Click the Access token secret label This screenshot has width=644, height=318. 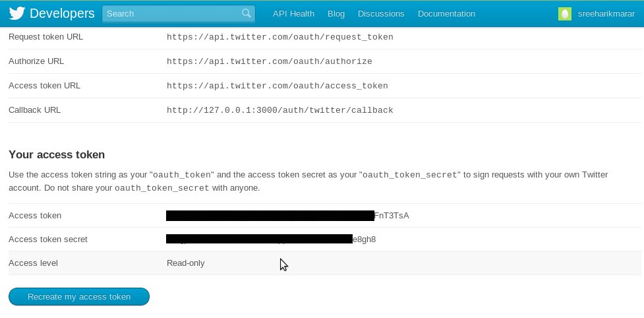tap(48, 239)
